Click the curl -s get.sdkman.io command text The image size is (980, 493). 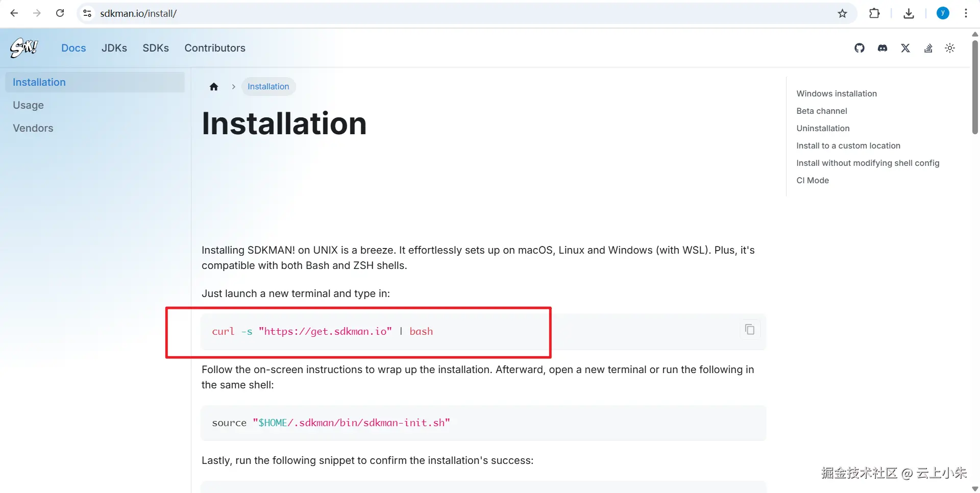[x=323, y=331]
